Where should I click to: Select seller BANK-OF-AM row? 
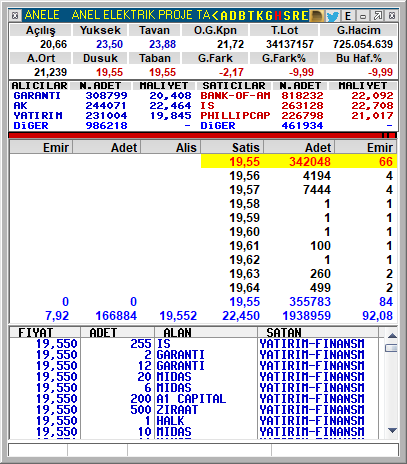tap(297, 96)
